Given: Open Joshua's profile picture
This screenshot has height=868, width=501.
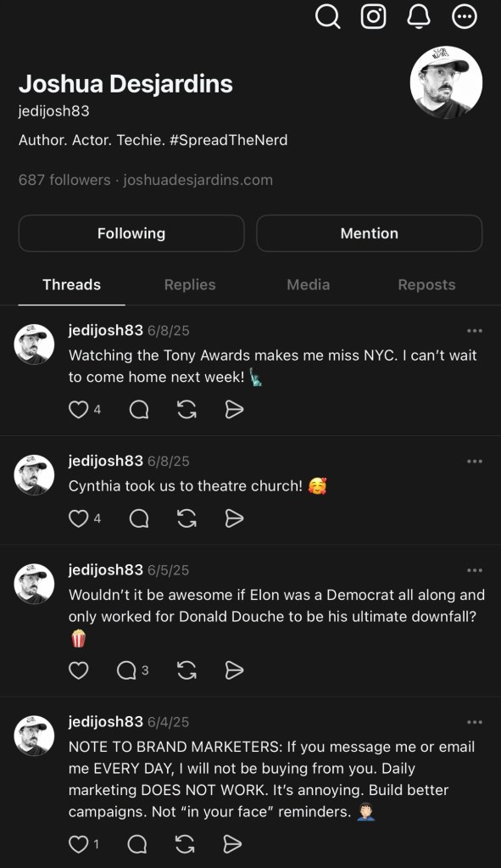Looking at the screenshot, I should 445,82.
